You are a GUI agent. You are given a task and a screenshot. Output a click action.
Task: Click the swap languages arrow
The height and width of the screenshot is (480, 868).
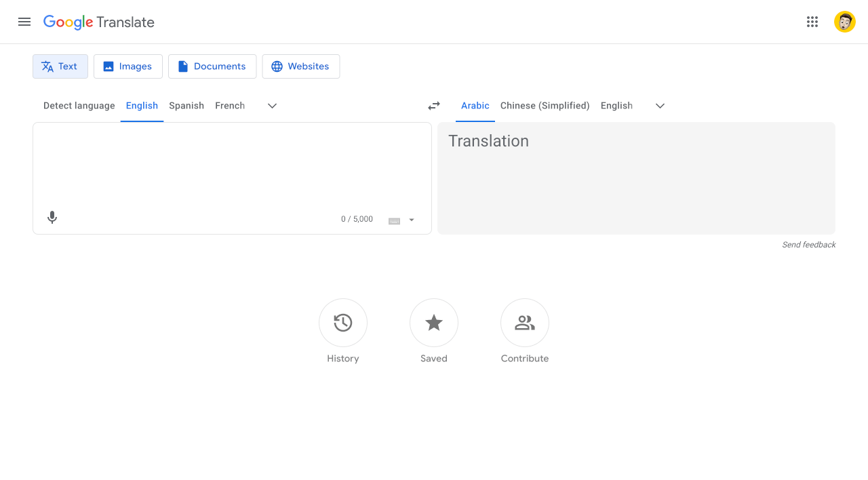[434, 106]
